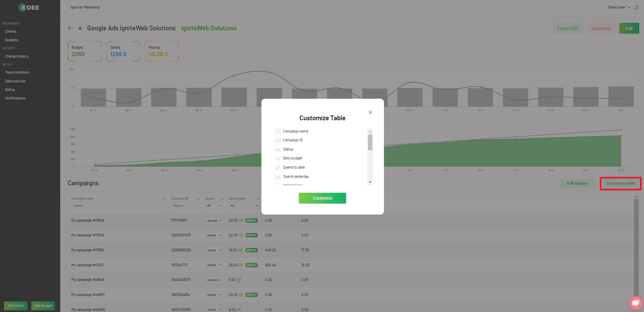Select the Spend 1299.5 card
Image resolution: width=644 pixels, height=312 pixels.
(123, 51)
